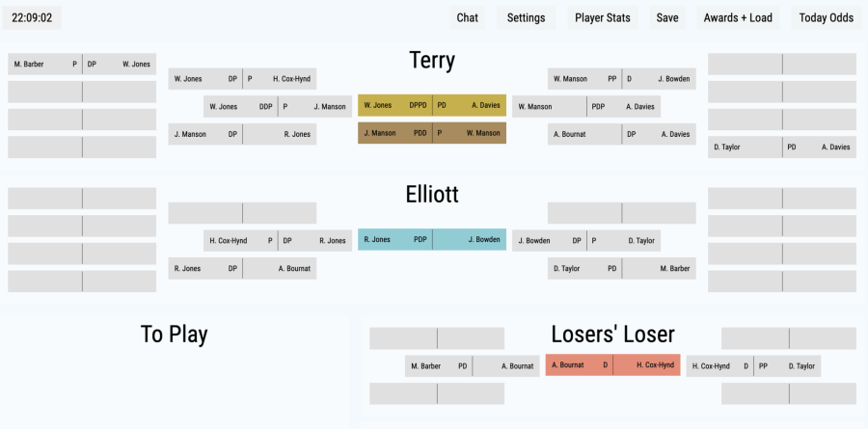Click match D. Taylor vs A. Davies

[x=782, y=147]
